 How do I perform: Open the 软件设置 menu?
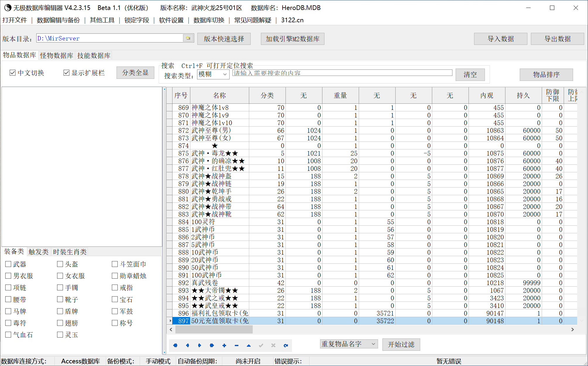(x=171, y=20)
